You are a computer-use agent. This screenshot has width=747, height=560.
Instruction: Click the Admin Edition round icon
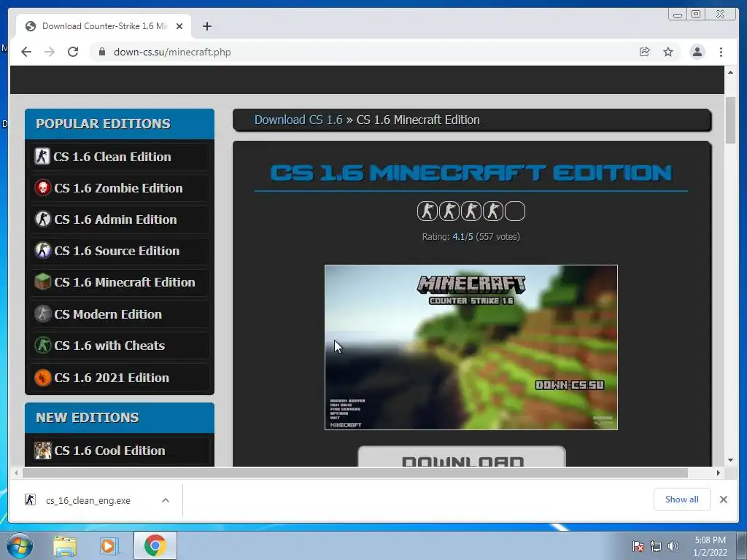coord(42,219)
